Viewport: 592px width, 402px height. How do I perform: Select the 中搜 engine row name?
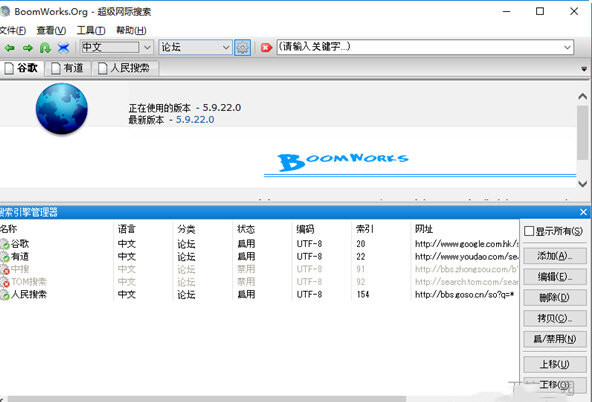coord(20,269)
